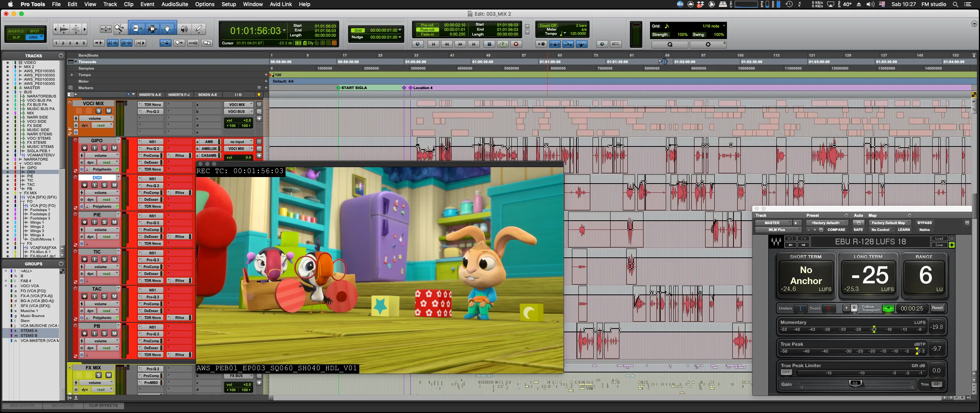Click the Momentary LUFS target marker
The width and height of the screenshot is (980, 413).
(874, 329)
